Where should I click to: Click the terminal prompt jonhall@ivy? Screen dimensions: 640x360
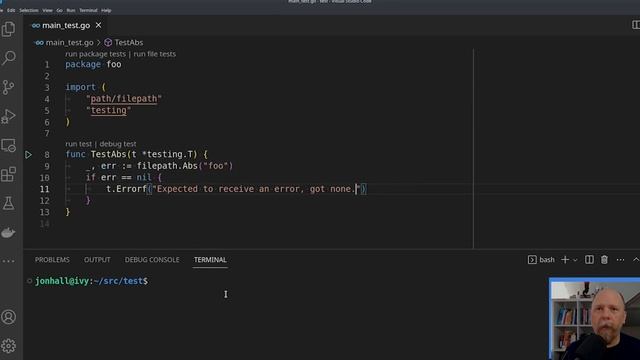pos(62,281)
